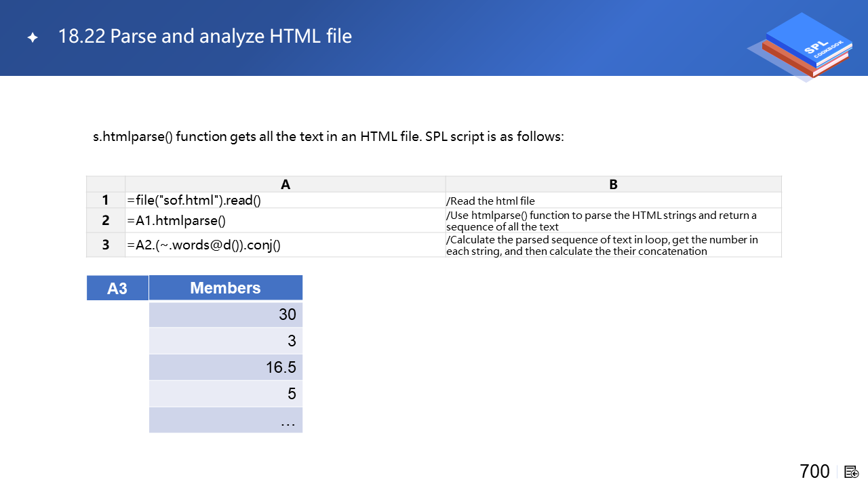Click row header 3 in script grid

(106, 245)
